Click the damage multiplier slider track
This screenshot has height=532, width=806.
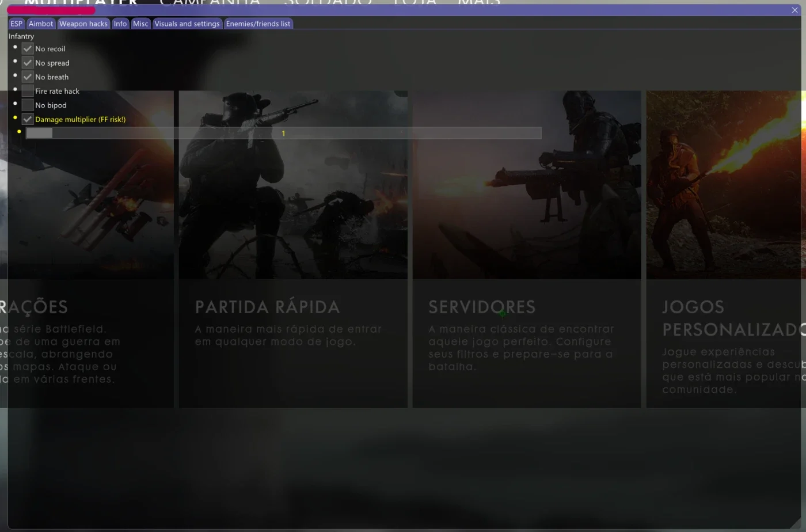click(x=283, y=133)
